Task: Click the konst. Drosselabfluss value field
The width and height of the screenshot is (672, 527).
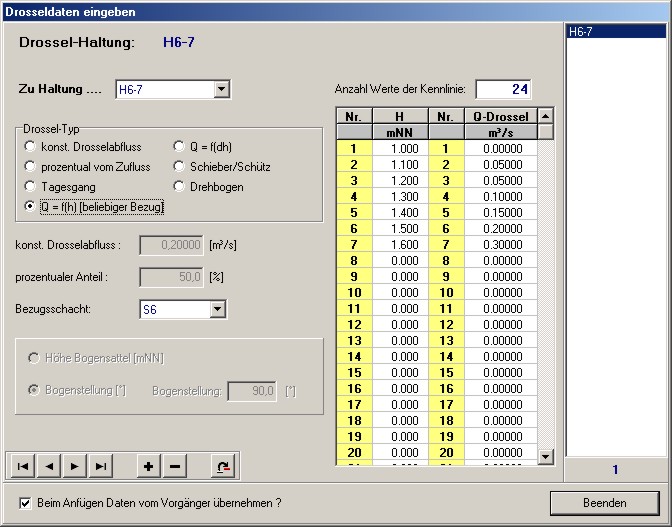Action: tap(171, 245)
